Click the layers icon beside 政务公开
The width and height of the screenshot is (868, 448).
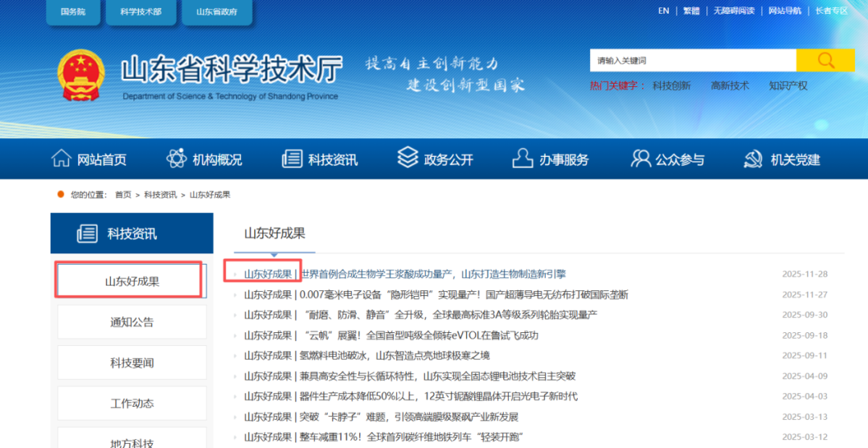point(407,157)
